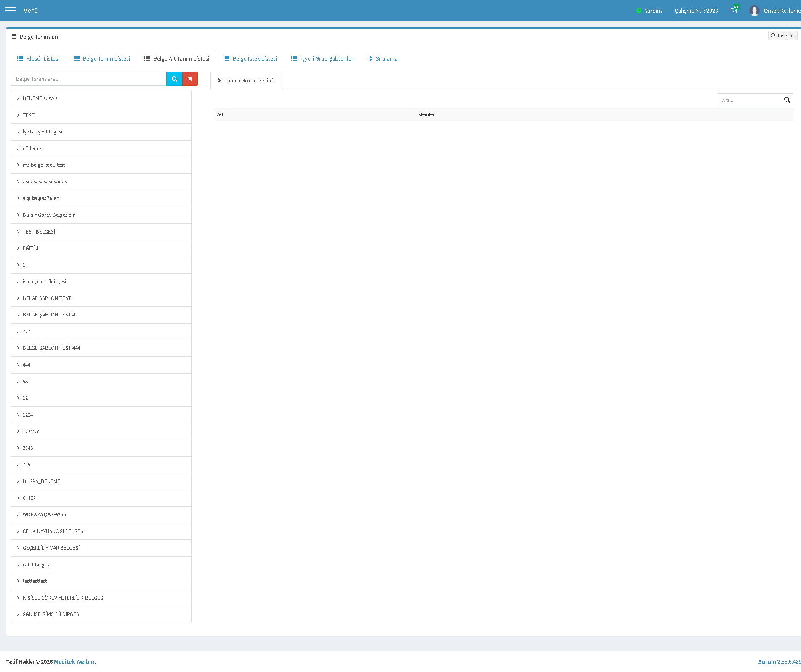This screenshot has width=801, height=672.
Task: Expand the DENEME050523 tree item
Action: coord(101,98)
